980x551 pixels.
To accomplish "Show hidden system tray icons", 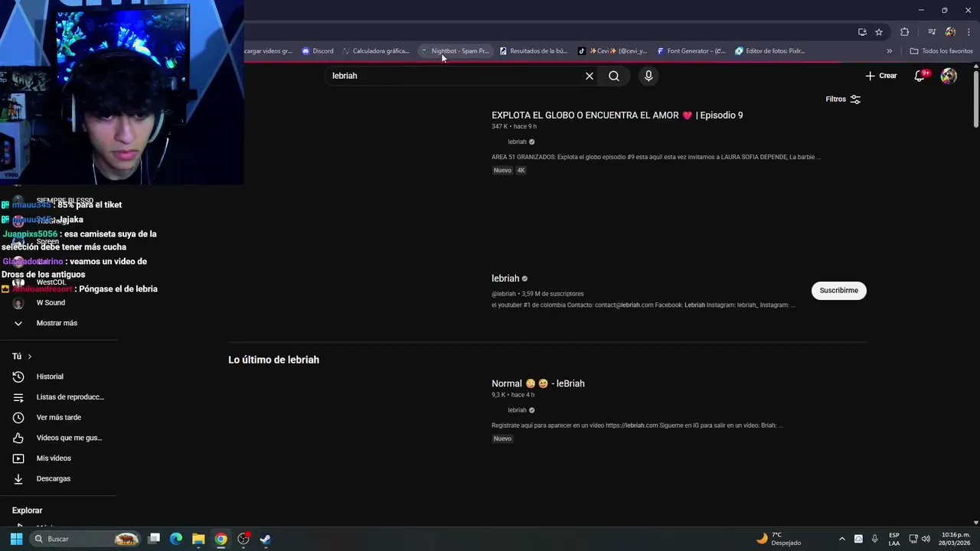I will tap(842, 539).
